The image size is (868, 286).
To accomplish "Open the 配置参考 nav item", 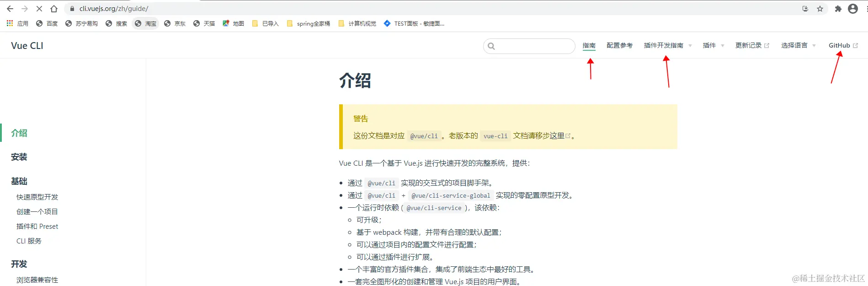I will [x=619, y=45].
